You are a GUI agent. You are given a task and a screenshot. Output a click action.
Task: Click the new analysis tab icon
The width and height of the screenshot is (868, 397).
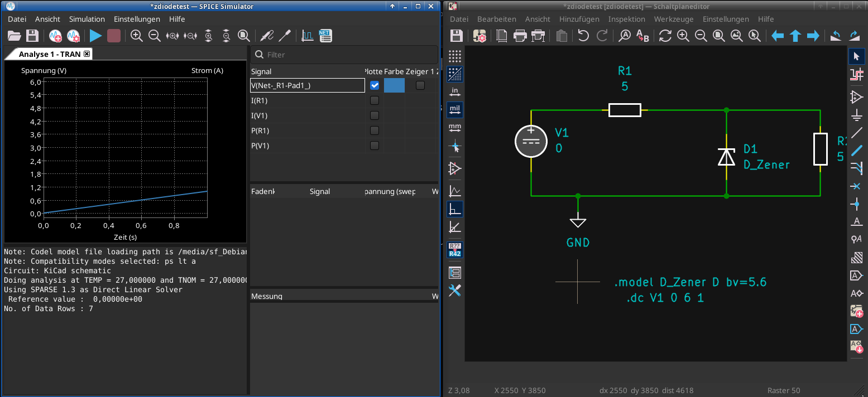click(x=55, y=36)
